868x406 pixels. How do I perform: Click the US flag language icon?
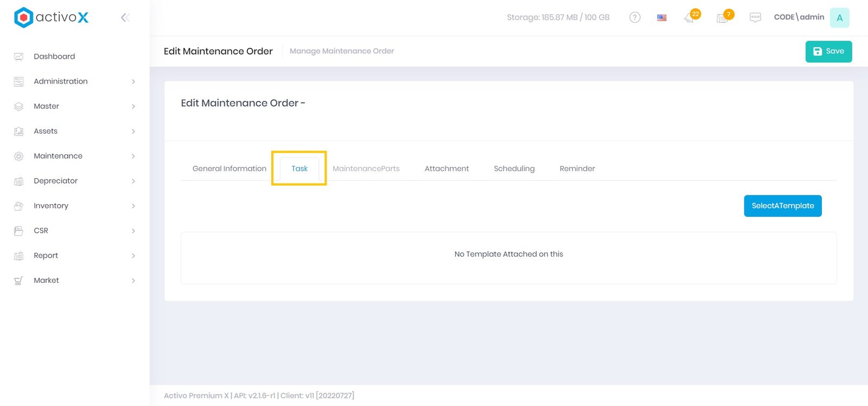pos(662,18)
